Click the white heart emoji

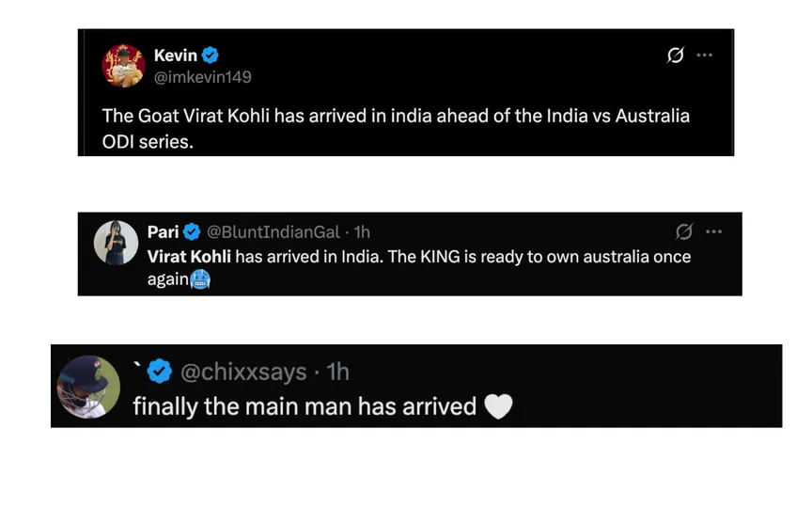click(498, 406)
